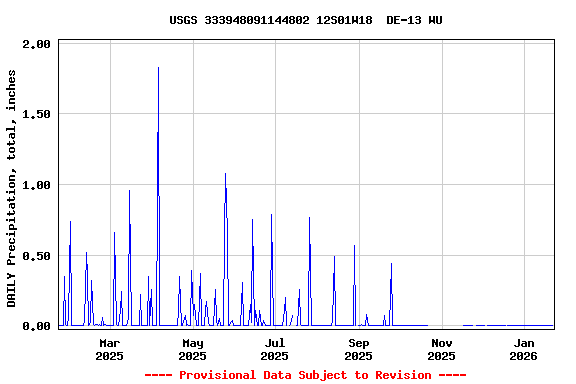Screen dimensions: 576x384
Task: Click the Jul 2025 x-axis label
Action: point(275,349)
